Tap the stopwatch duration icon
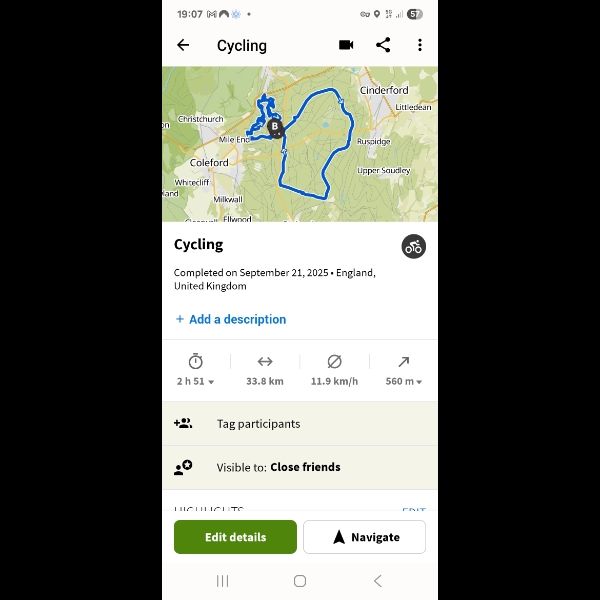Screen dimensions: 600x600 pos(196,361)
